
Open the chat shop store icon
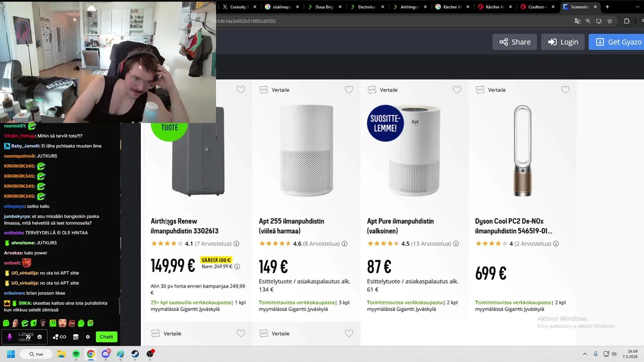[75, 337]
